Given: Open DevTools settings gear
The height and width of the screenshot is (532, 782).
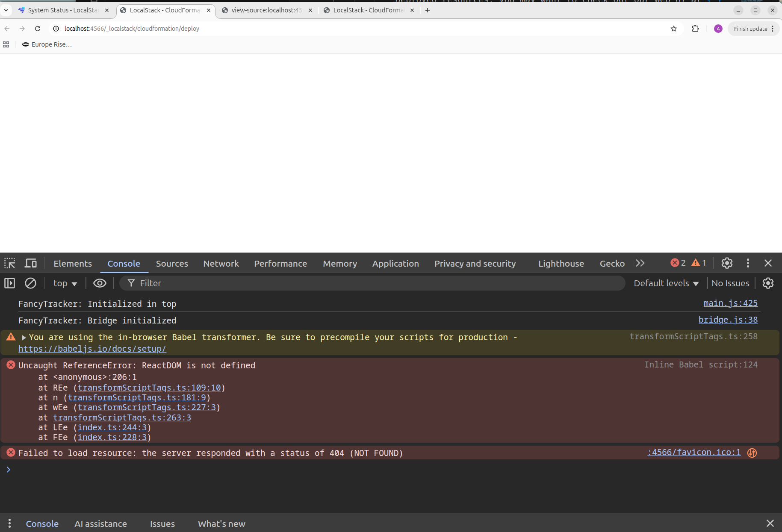Looking at the screenshot, I should (x=727, y=263).
